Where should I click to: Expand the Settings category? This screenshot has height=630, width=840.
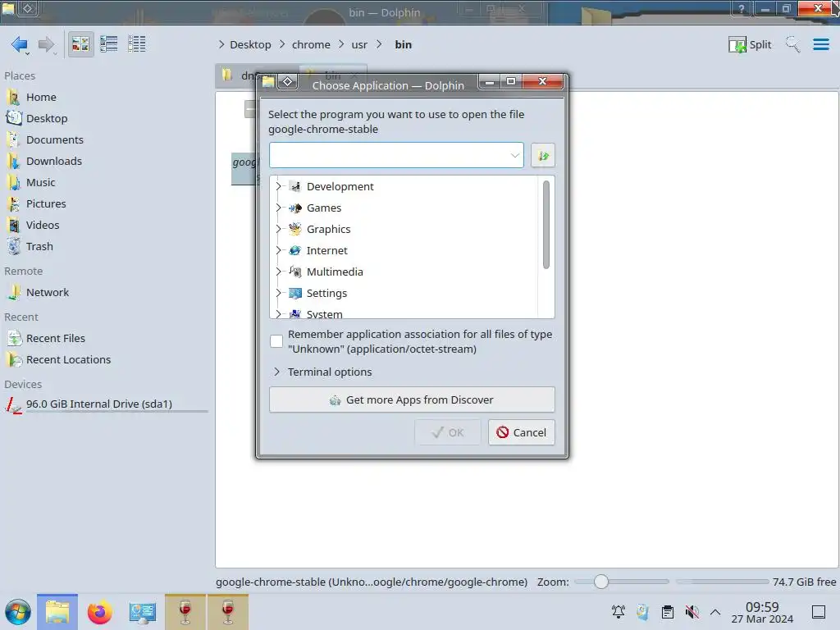278,294
